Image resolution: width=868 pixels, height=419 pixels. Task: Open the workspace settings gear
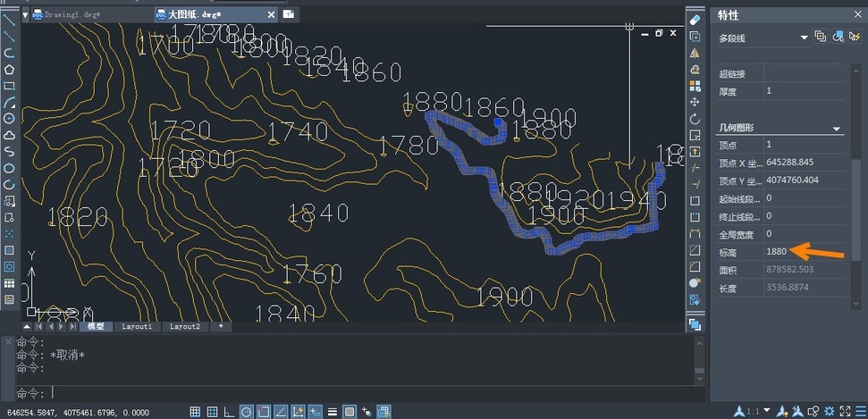830,411
